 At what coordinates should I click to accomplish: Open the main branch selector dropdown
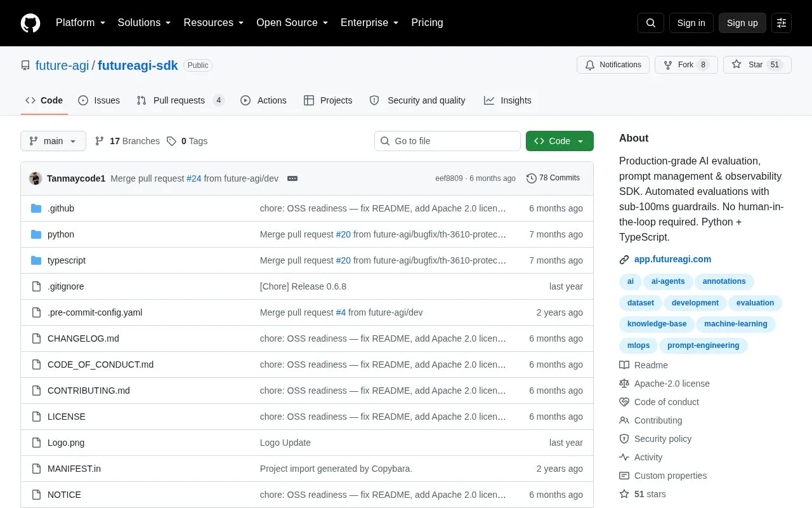point(53,141)
